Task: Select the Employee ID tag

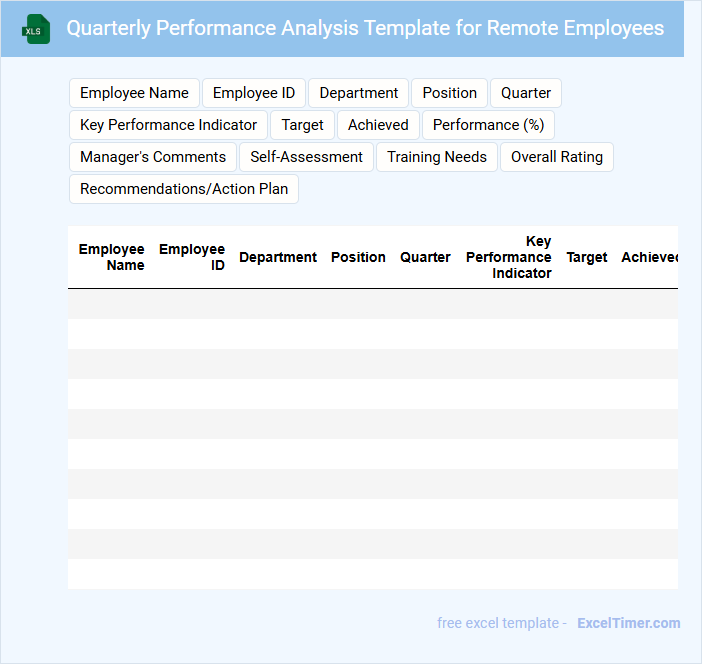Action: pyautogui.click(x=254, y=93)
